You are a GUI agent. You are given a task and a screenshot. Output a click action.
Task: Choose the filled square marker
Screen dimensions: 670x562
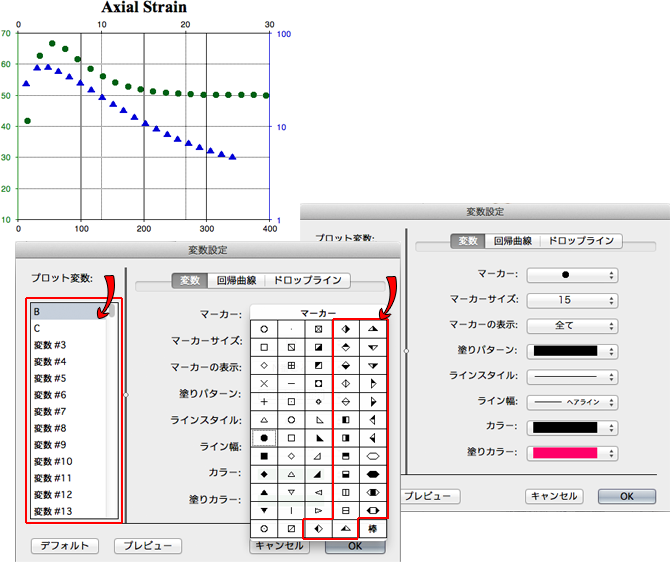point(264,456)
